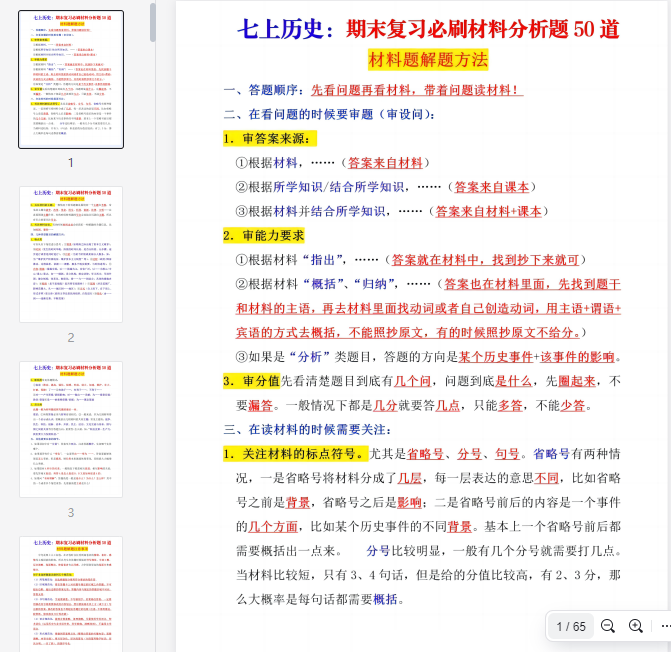Click the highlighted heading 审能力要求
The image size is (671, 652).
(271, 235)
